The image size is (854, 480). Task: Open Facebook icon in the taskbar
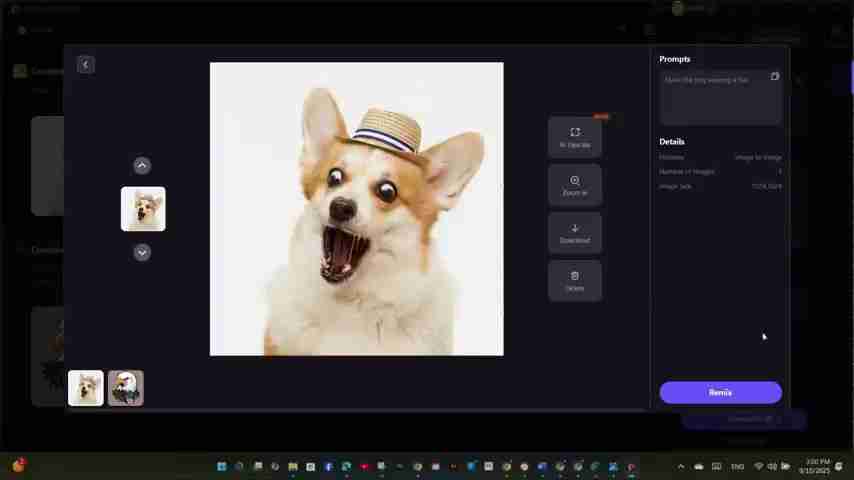point(328,466)
